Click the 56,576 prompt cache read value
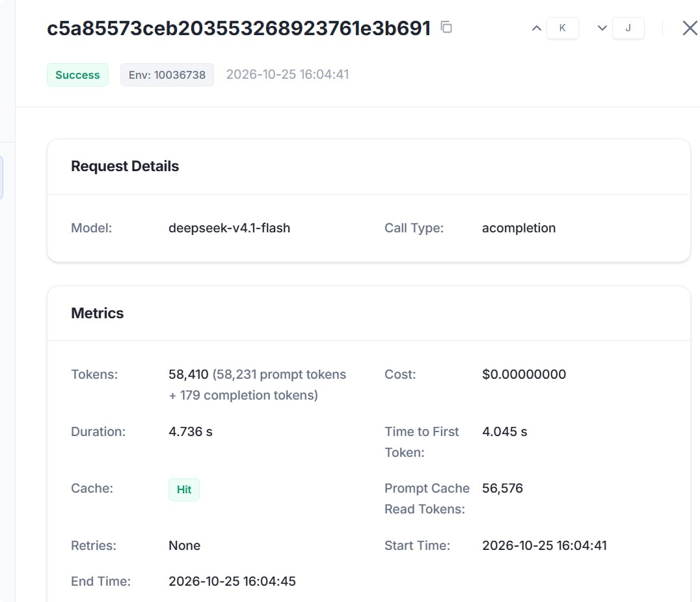This screenshot has height=602, width=700. click(x=502, y=488)
